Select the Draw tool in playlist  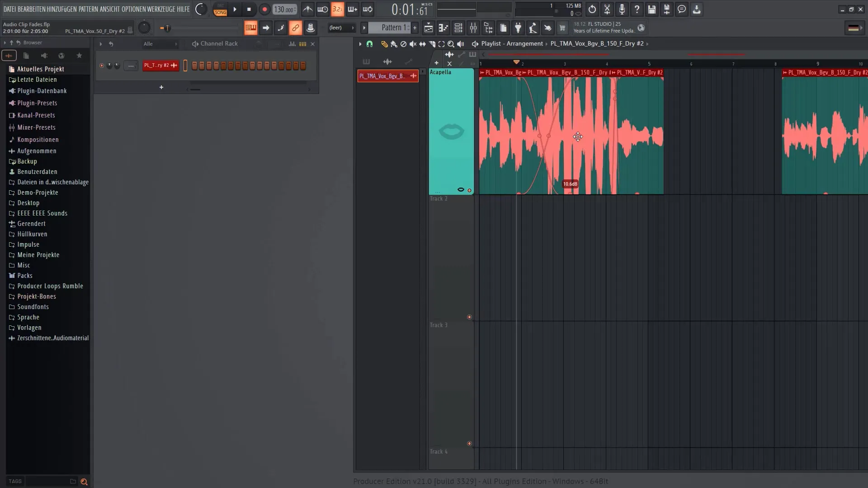click(x=384, y=43)
